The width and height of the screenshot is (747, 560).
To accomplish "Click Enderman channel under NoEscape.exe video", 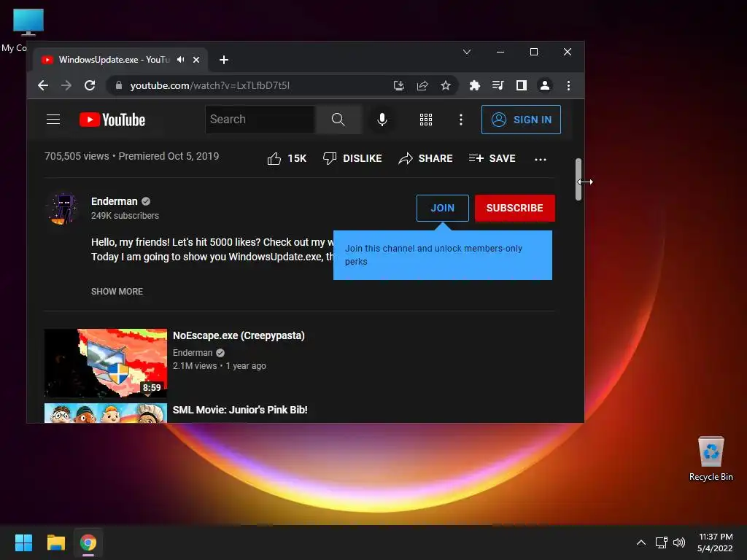I will click(193, 353).
